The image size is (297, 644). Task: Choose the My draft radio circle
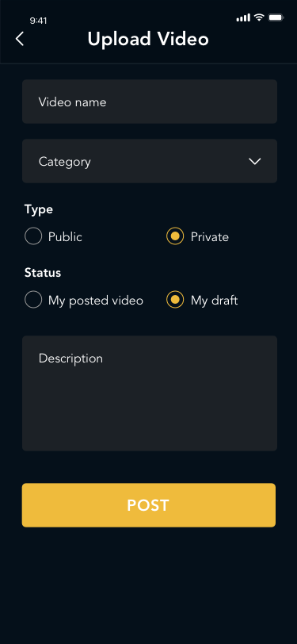[x=175, y=300]
